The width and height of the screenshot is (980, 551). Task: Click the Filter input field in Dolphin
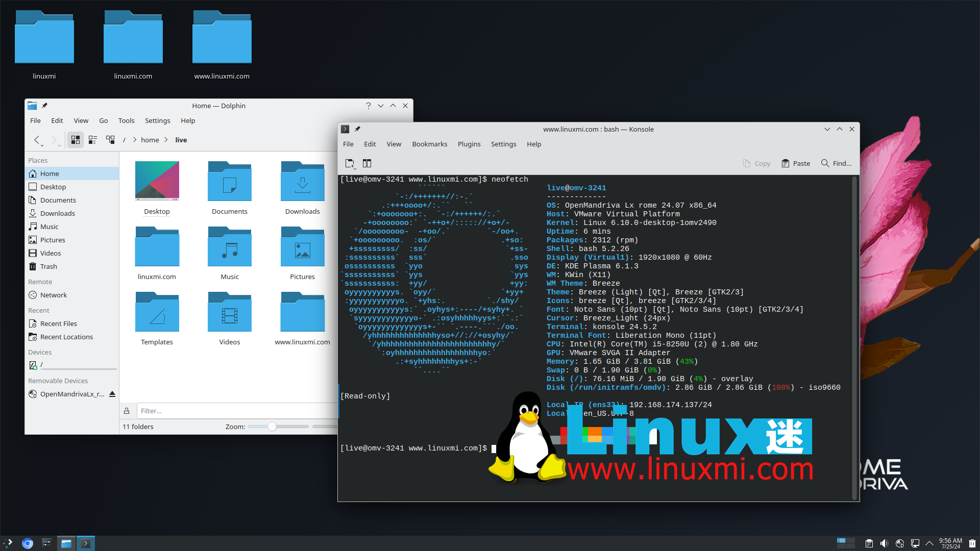(x=237, y=411)
